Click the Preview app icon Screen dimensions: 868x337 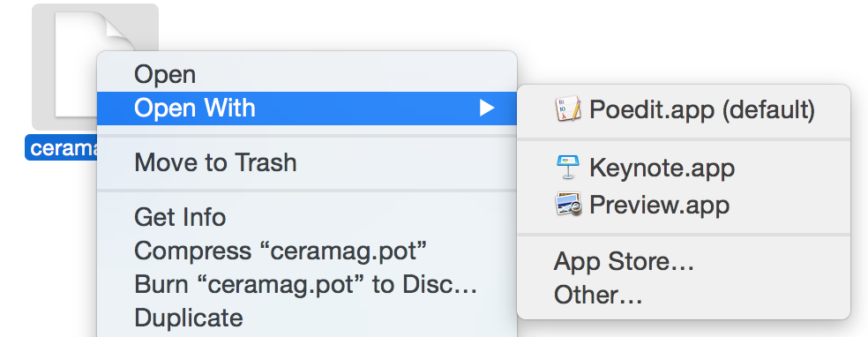568,204
